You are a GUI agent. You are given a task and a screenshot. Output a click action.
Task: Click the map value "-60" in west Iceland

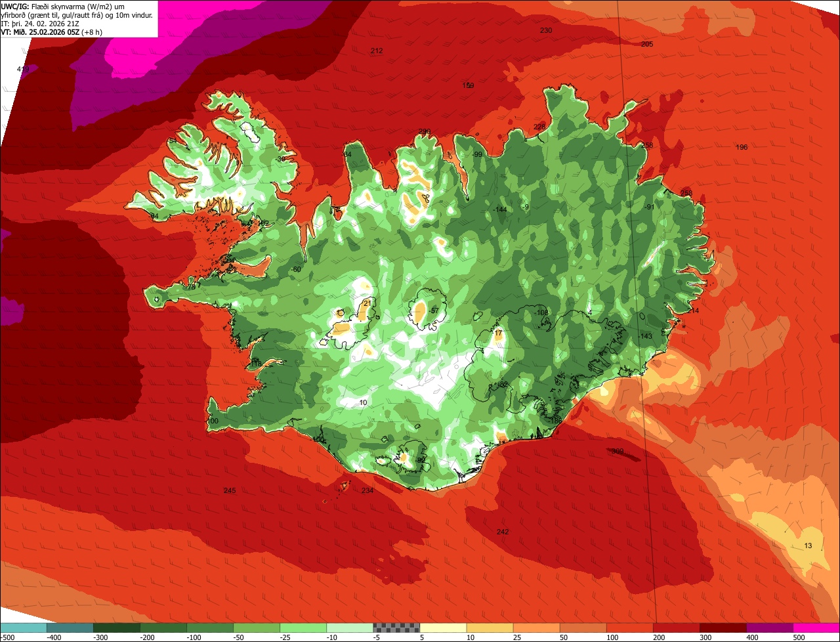tap(296, 270)
